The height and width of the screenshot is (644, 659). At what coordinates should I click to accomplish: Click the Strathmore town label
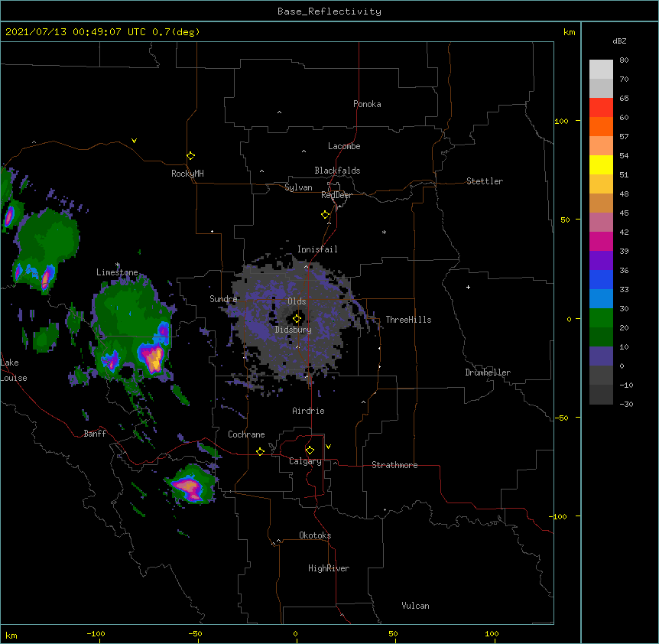tap(394, 465)
